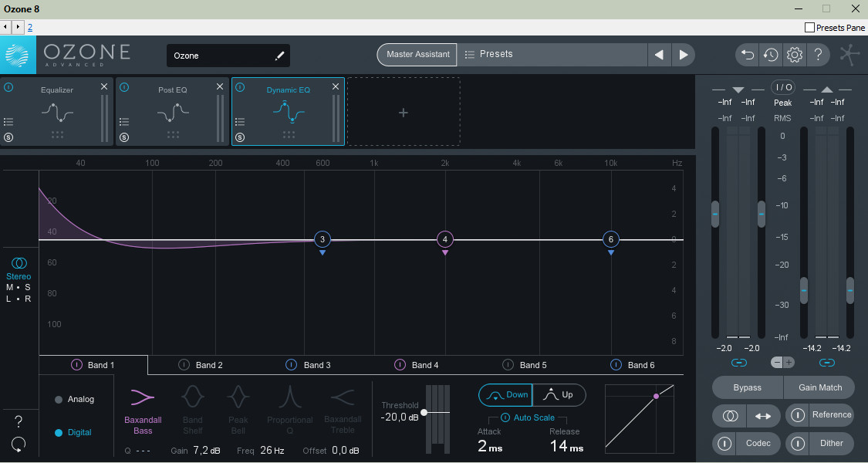Choose the Baxandall Bass filter shape
This screenshot has height=463, width=868.
pyautogui.click(x=143, y=411)
